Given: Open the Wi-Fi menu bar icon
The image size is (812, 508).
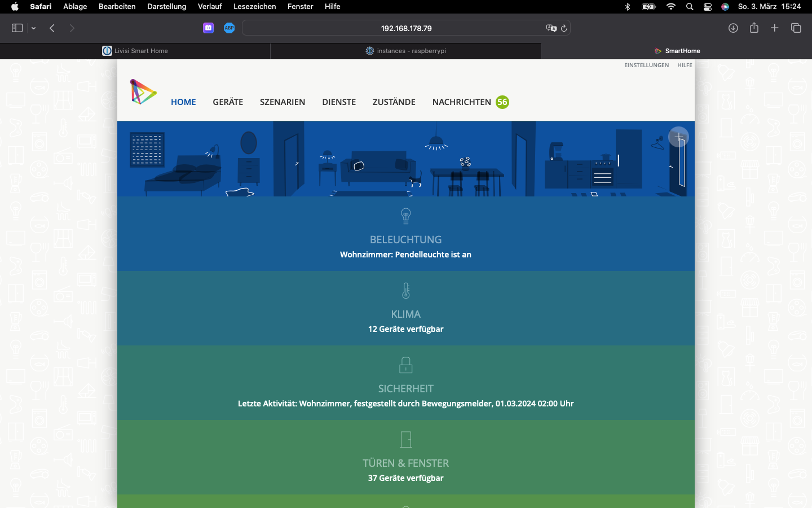Looking at the screenshot, I should (671, 7).
